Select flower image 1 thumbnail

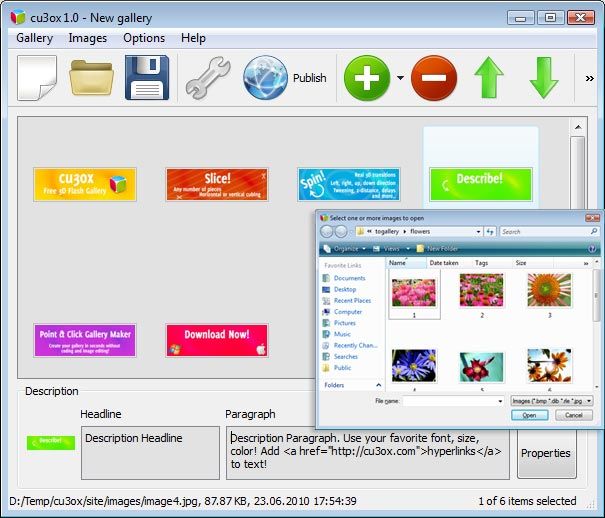(414, 294)
